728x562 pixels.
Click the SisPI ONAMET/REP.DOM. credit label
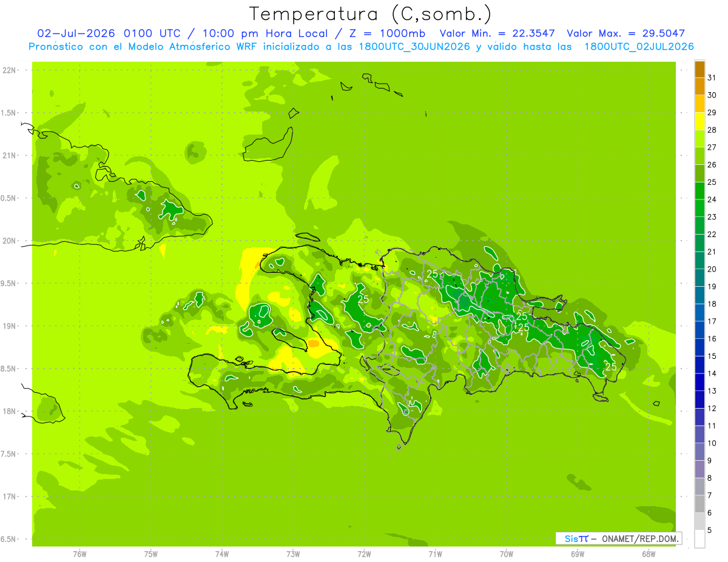click(x=618, y=538)
